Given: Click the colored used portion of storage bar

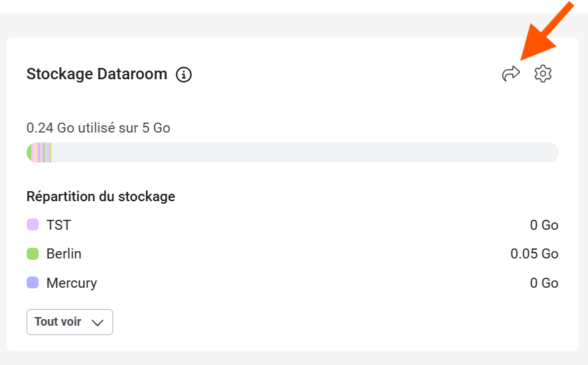Looking at the screenshot, I should (x=39, y=153).
